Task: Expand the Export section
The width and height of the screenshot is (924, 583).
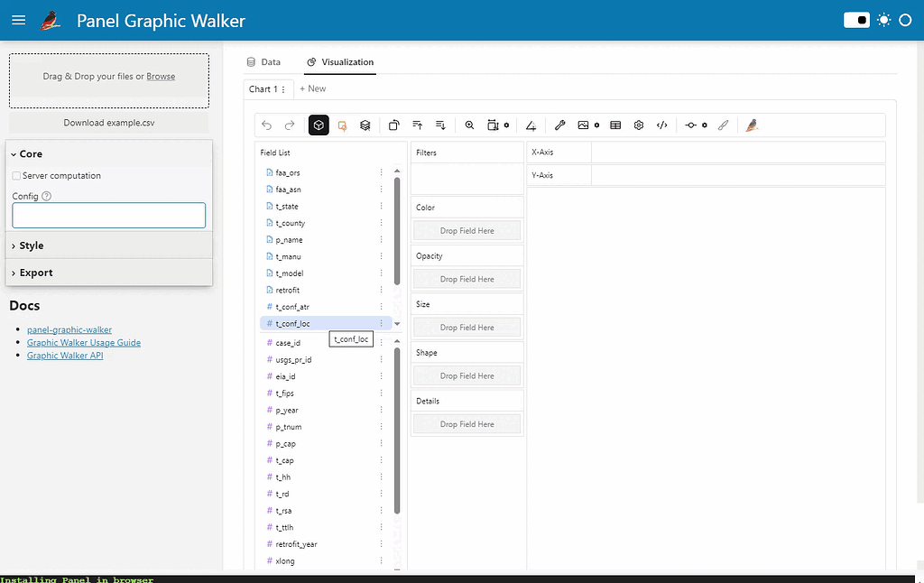Action: coord(35,273)
